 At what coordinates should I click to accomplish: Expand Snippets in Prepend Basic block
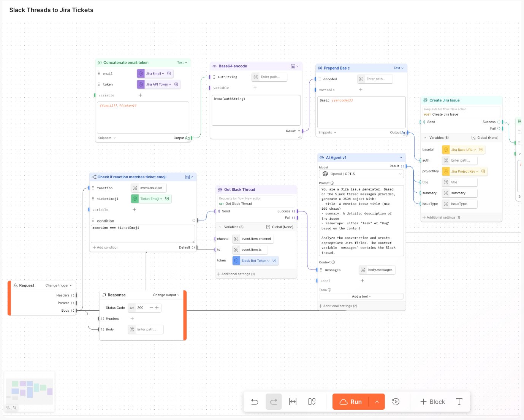pyautogui.click(x=328, y=133)
